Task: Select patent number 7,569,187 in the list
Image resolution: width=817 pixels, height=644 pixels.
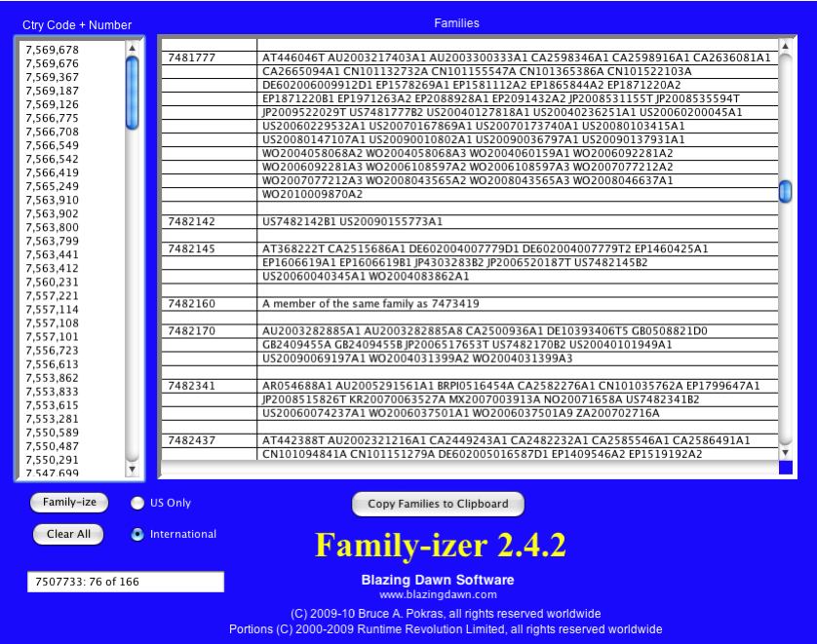Action: 52,91
